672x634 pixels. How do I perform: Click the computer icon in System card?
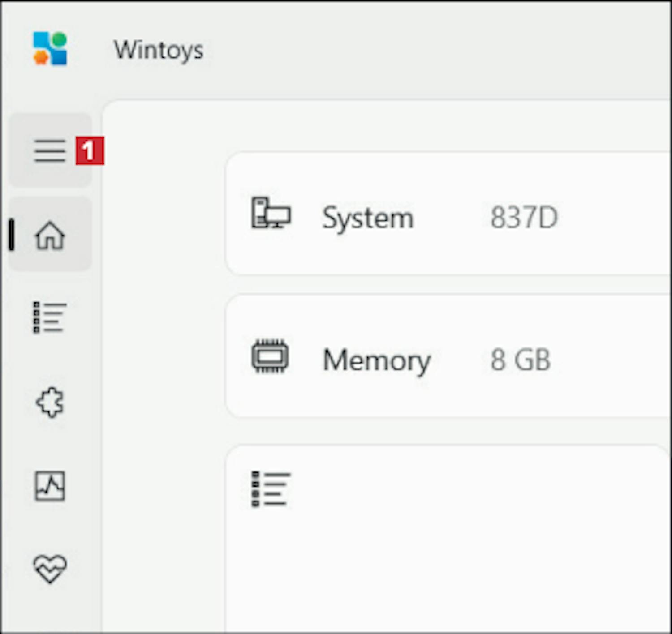click(x=271, y=213)
